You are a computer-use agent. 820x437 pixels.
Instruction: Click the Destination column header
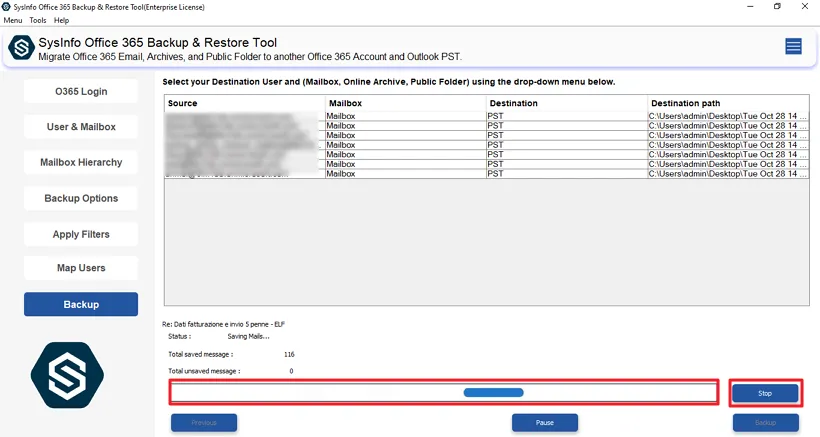pos(566,103)
